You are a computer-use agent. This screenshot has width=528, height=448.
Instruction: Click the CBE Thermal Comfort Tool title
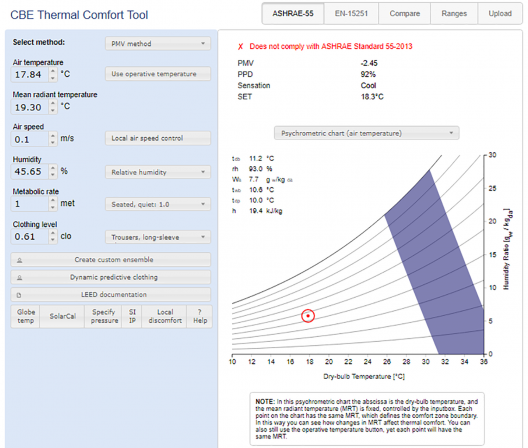click(x=79, y=15)
